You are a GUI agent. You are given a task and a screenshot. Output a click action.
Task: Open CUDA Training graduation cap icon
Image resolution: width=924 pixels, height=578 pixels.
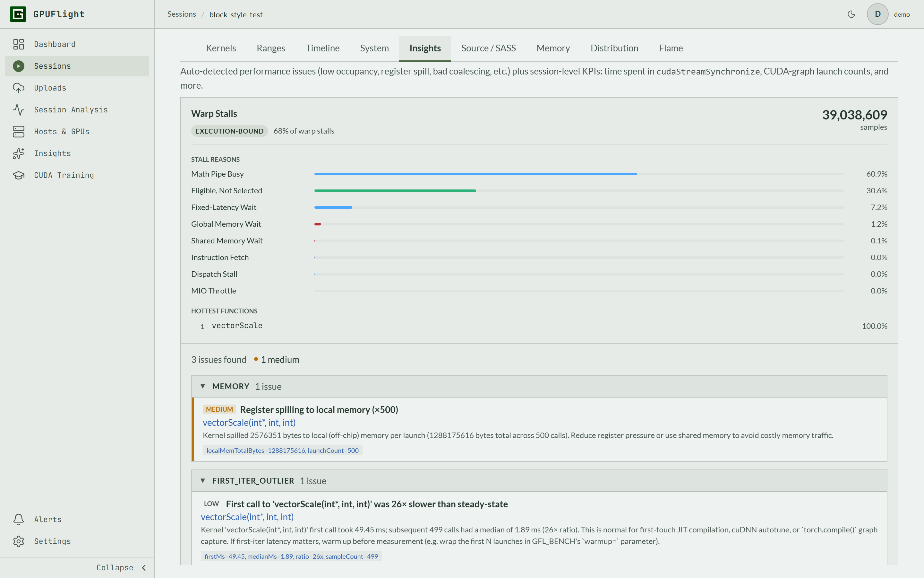pyautogui.click(x=18, y=175)
